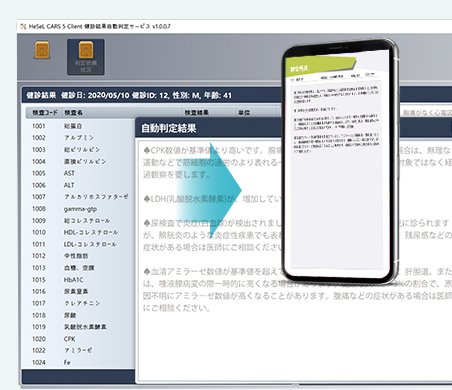Click the 健診結果 header with 健診日 2020/05/10
The height and width of the screenshot is (390, 452).
pyautogui.click(x=129, y=95)
